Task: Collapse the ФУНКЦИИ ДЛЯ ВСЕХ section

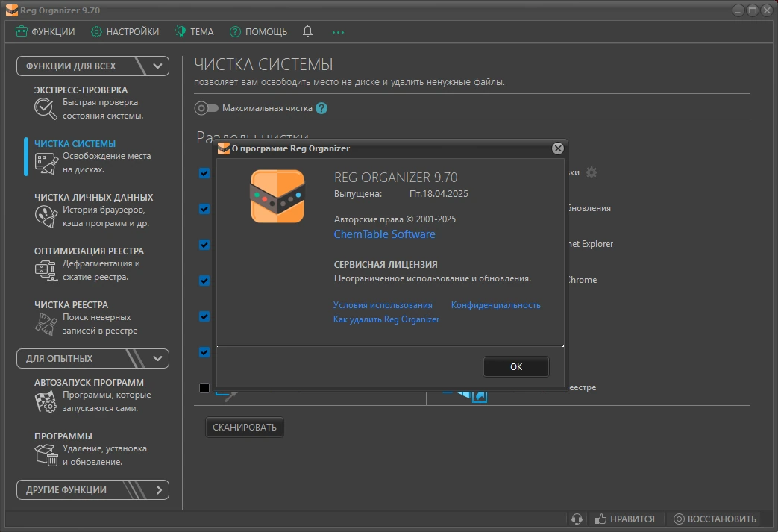Action: 92,66
